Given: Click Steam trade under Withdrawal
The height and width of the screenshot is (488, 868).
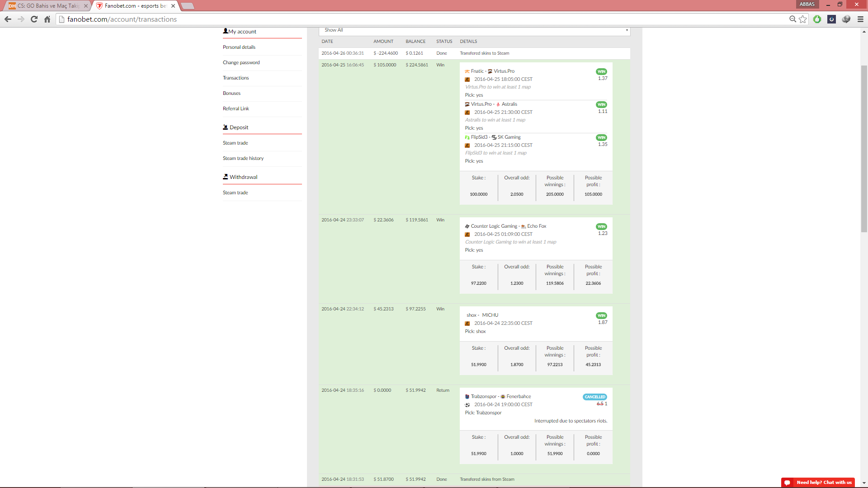Looking at the screenshot, I should pos(235,192).
